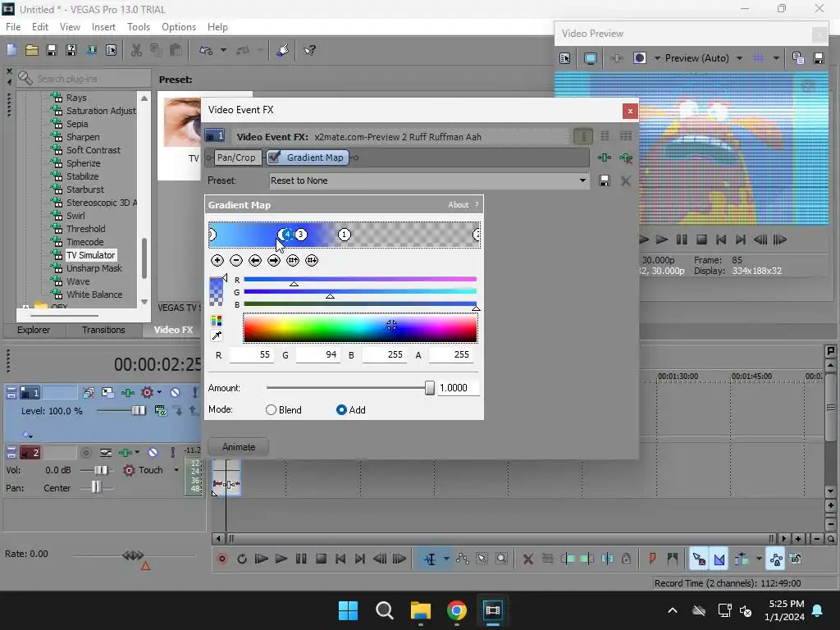Click Save Snapshot icon in Video Preview

point(819,58)
